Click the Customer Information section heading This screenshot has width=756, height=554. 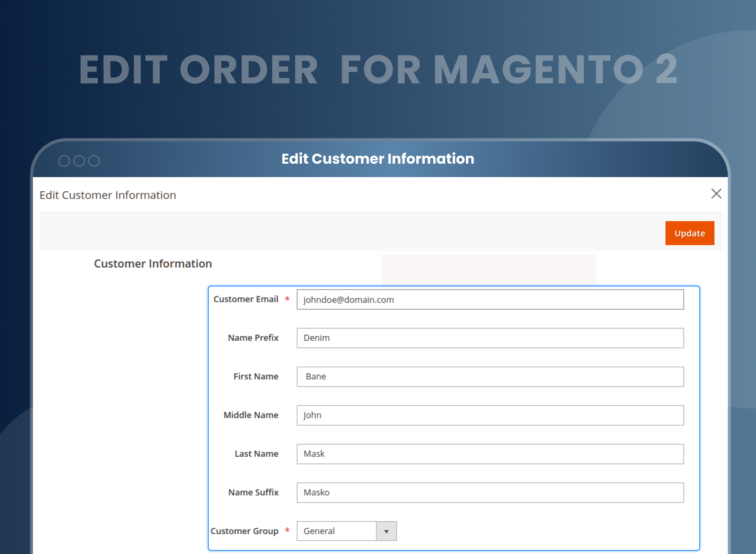click(153, 264)
